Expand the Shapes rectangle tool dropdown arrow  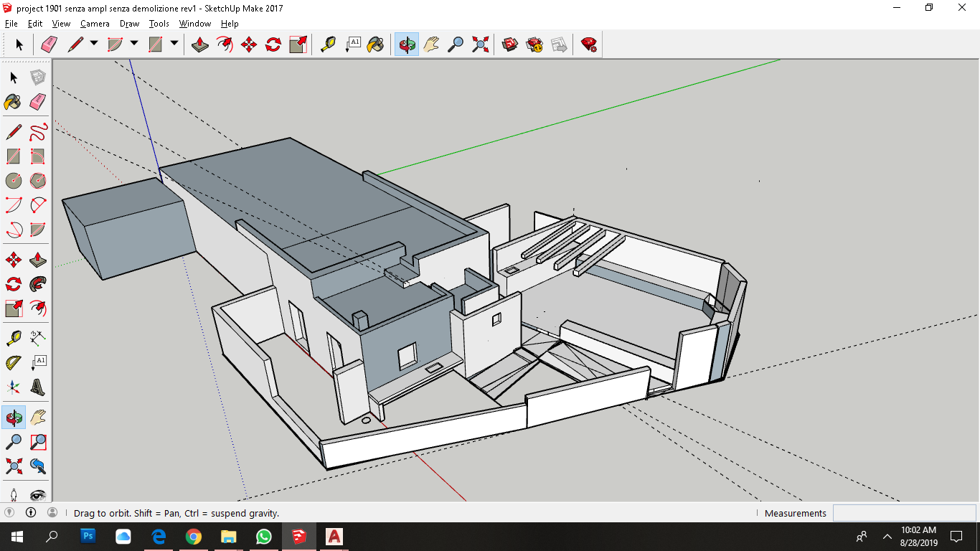click(x=174, y=44)
